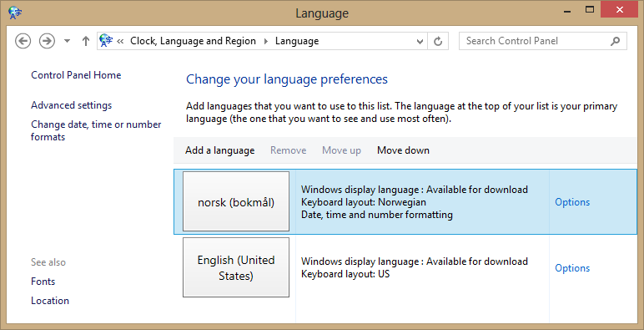Select the English (United States) tile
This screenshot has width=644, height=330.
(x=236, y=267)
